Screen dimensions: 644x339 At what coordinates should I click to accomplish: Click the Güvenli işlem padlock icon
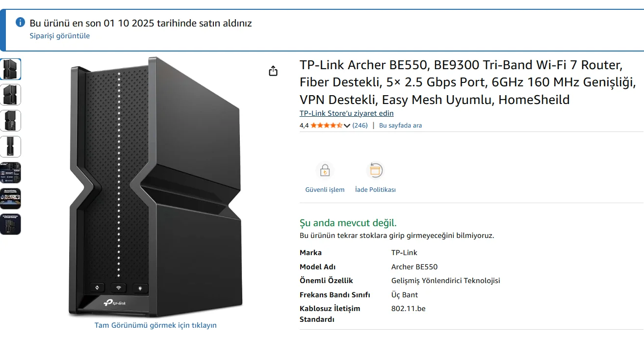click(x=325, y=171)
